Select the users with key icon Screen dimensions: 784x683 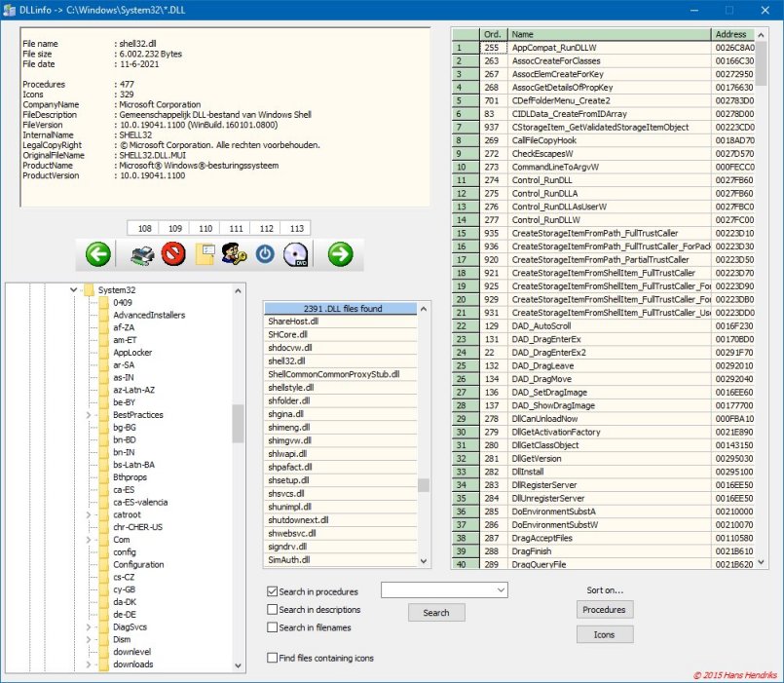234,254
